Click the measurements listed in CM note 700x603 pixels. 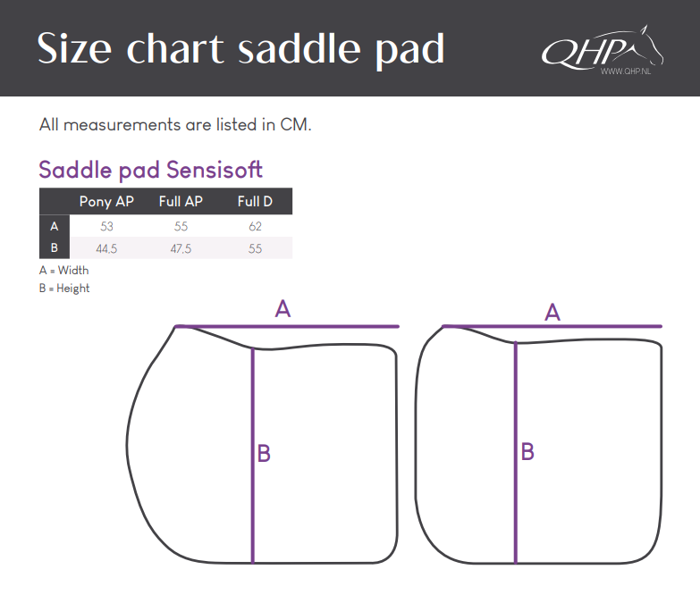(x=175, y=124)
